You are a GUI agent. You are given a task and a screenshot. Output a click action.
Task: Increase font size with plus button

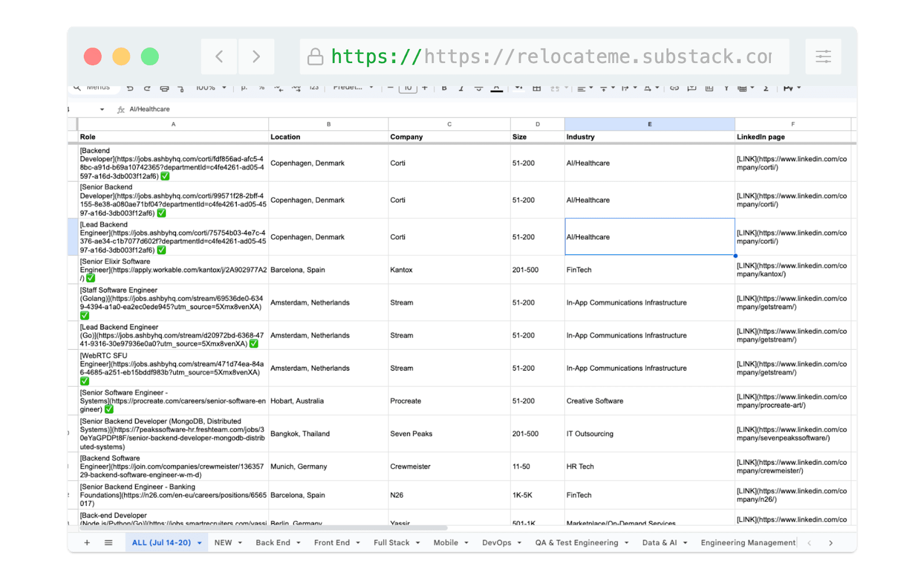point(425,88)
